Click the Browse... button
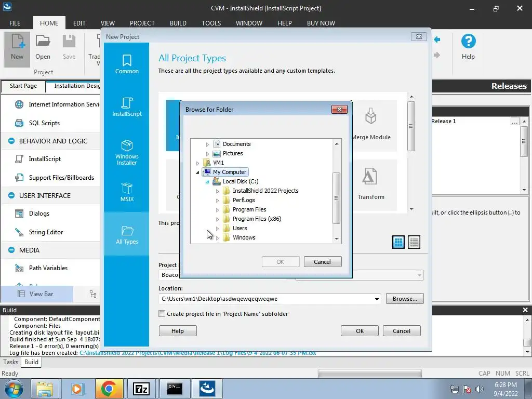The width and height of the screenshot is (532, 399). point(405,299)
